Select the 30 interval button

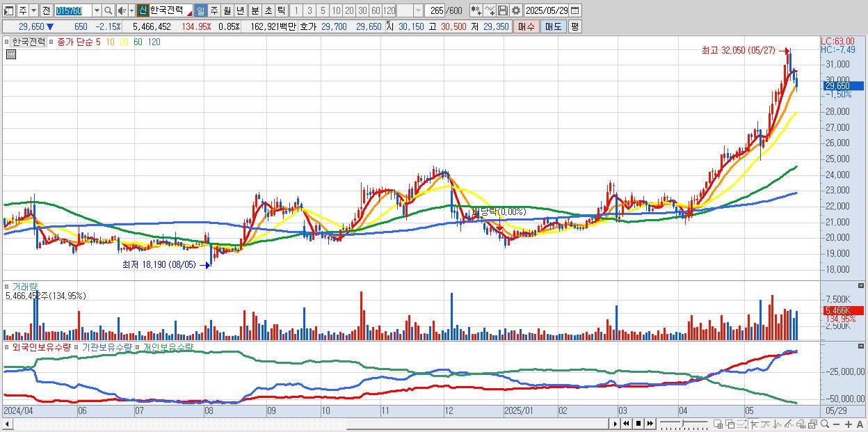(362, 10)
